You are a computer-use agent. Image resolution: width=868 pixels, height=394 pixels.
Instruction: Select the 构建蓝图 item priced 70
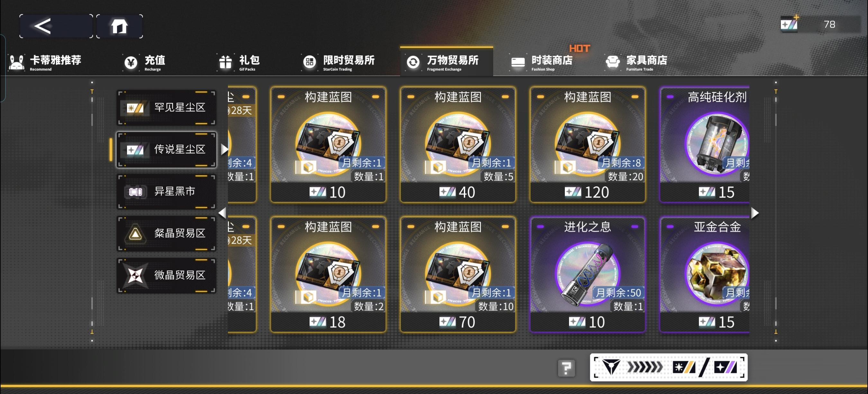coord(457,275)
